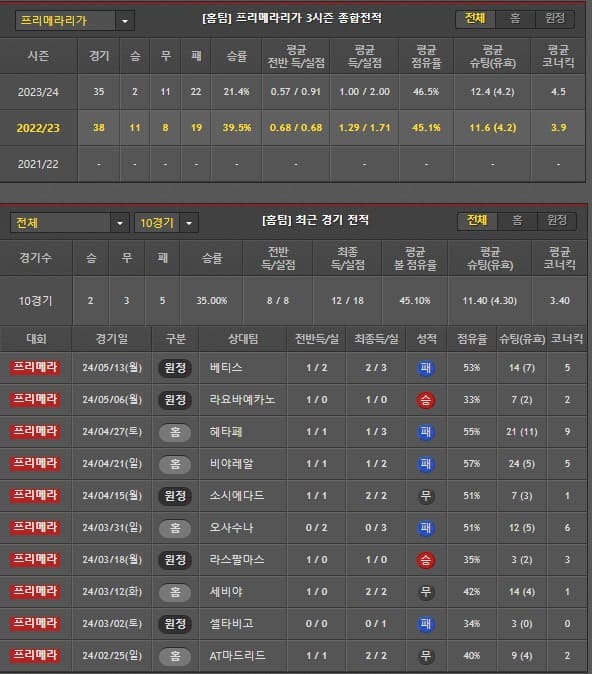Click opponent name 헤타페
Image resolution: width=592 pixels, height=674 pixels.
[226, 432]
